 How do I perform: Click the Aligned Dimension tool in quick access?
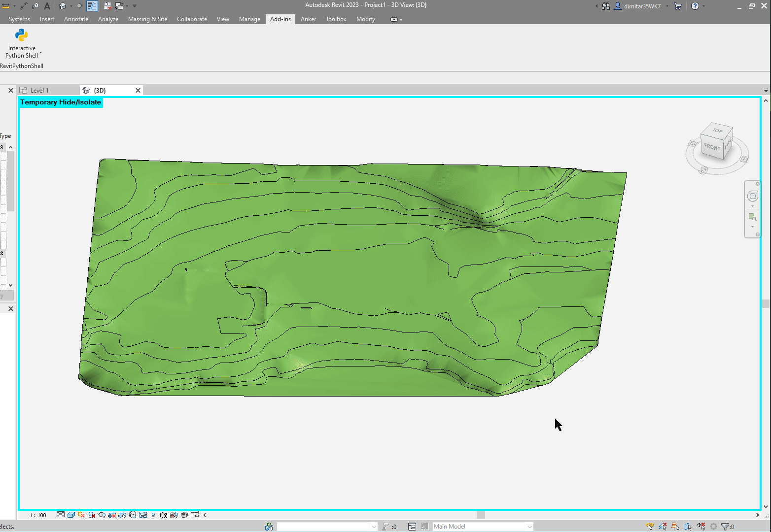[x=24, y=6]
